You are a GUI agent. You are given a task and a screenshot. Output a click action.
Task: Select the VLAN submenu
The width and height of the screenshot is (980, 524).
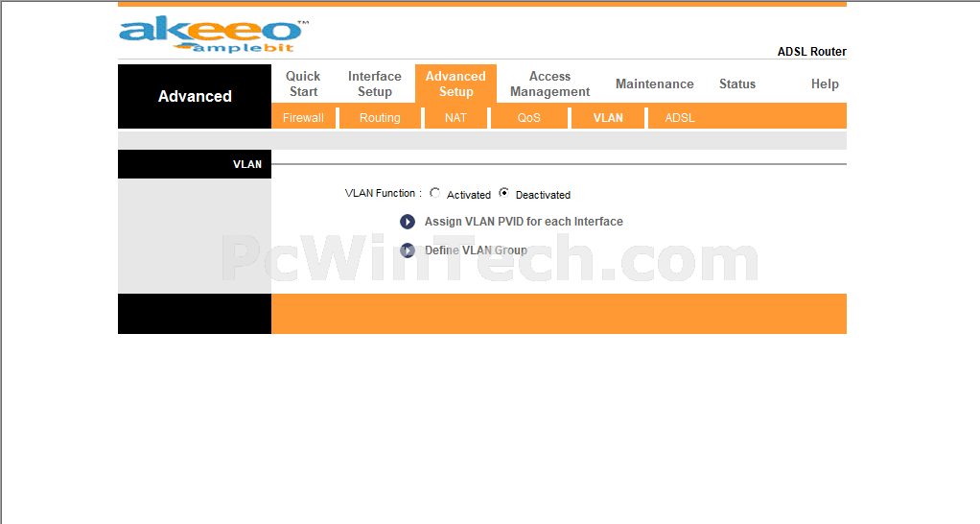point(608,117)
